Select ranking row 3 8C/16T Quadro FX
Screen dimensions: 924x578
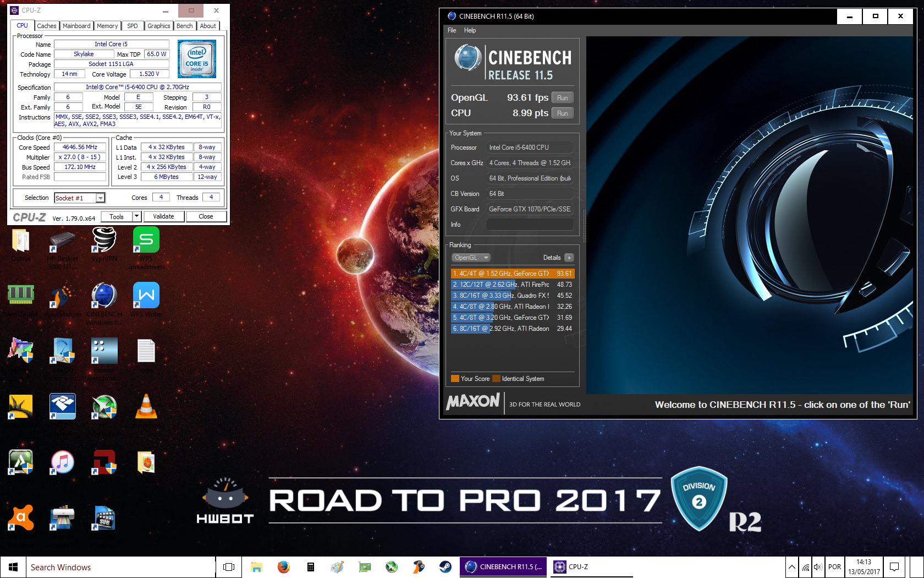(x=513, y=296)
